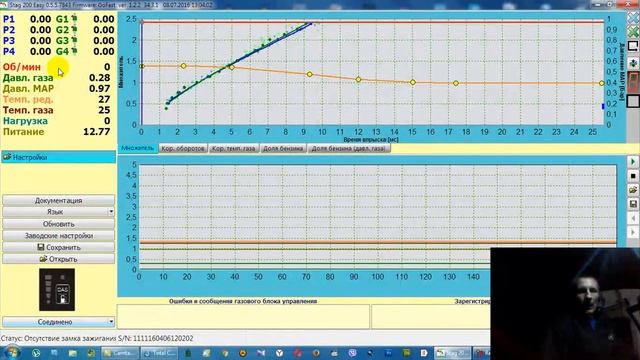
Task: Click the multiplier curve point near 9.3 ms
Action: point(310,74)
